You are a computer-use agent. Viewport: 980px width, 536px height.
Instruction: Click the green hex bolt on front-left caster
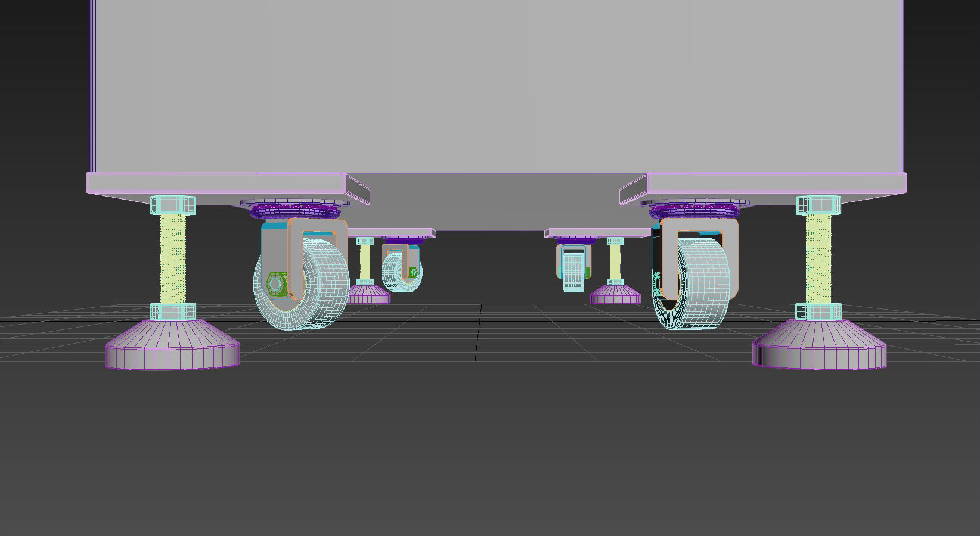[x=275, y=284]
